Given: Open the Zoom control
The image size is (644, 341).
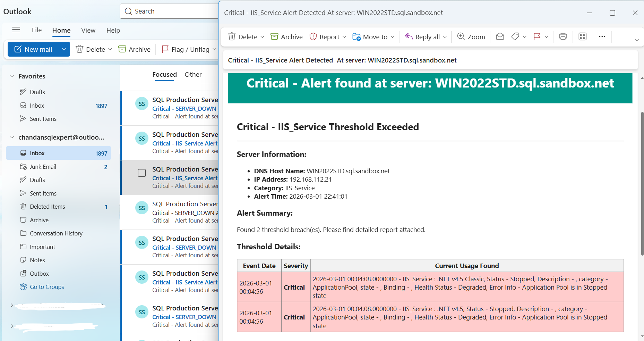Looking at the screenshot, I should tap(471, 36).
